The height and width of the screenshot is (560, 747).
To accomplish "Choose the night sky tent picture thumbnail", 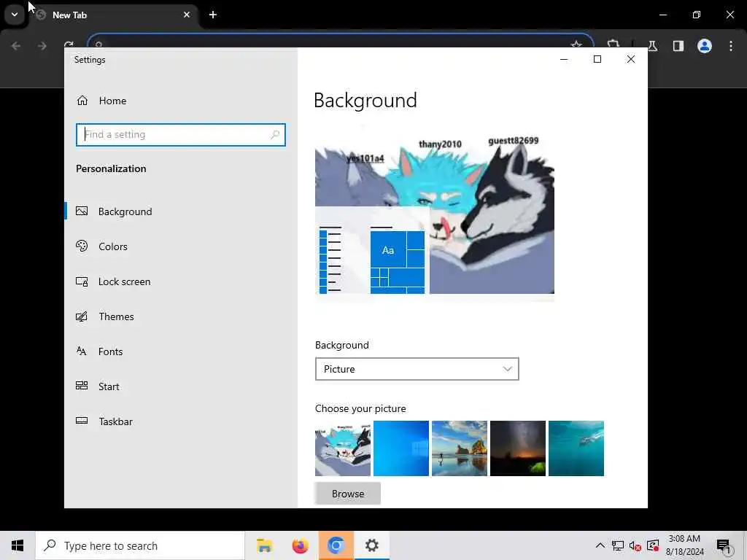I will tap(518, 448).
